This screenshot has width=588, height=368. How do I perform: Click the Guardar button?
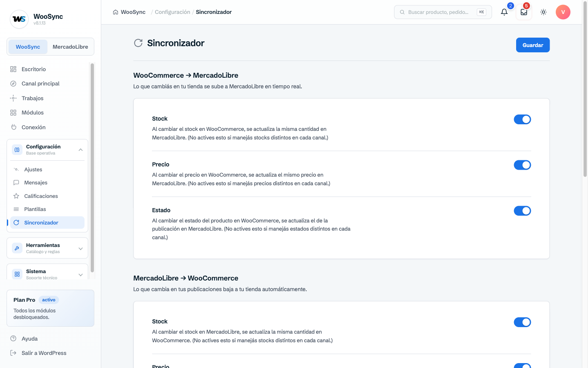(x=533, y=45)
